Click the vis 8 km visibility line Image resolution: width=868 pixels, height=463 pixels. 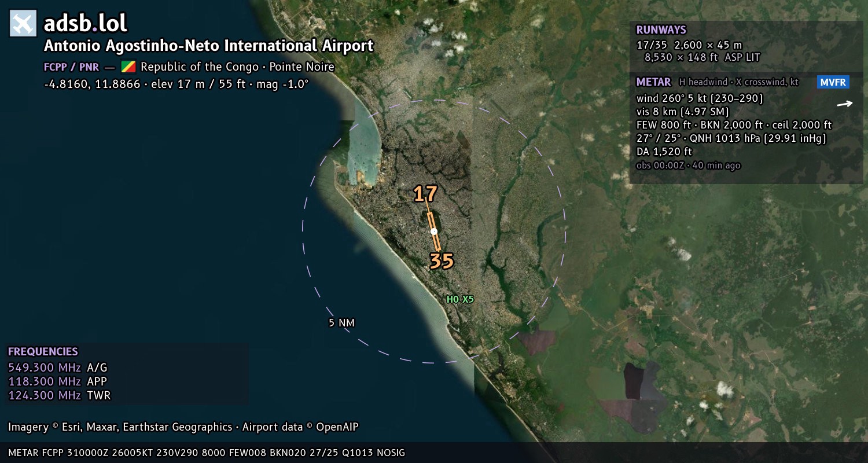(683, 111)
